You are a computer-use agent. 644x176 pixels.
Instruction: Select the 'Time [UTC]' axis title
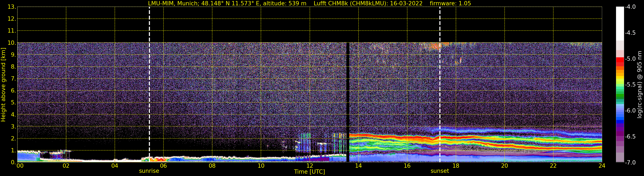click(310, 172)
